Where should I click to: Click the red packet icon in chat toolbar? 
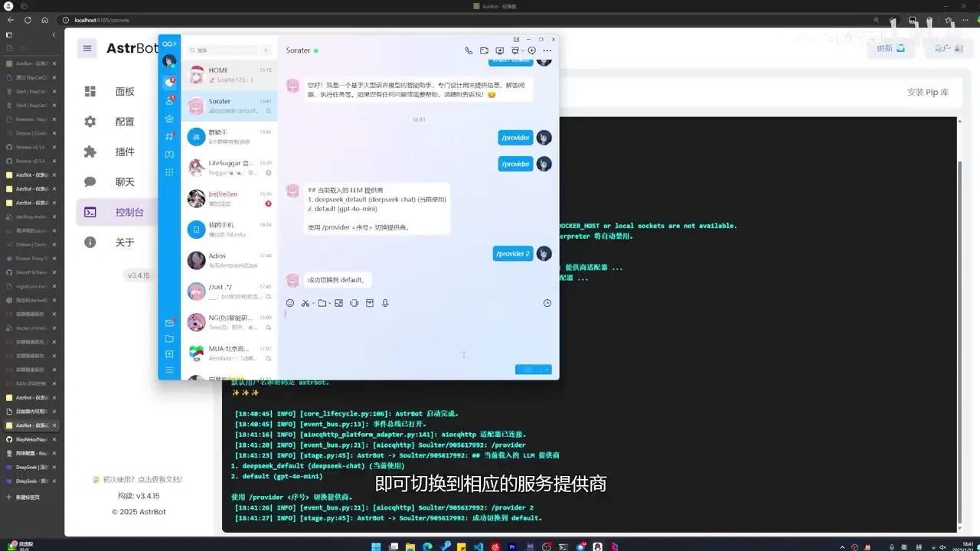pos(369,303)
